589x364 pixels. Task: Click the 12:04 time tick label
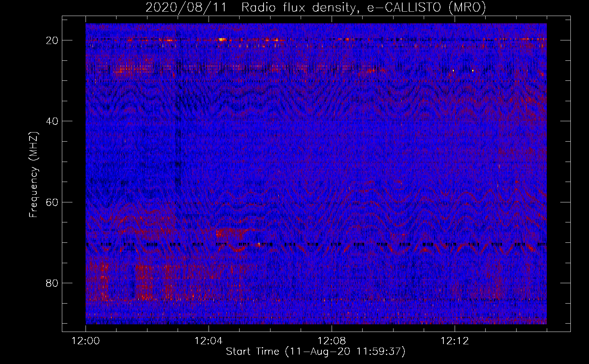coord(209,341)
